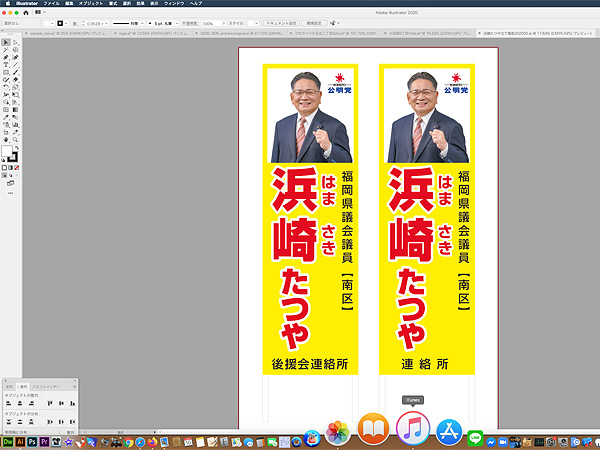Open the Object (オブジェクト) menu

coord(91,3)
